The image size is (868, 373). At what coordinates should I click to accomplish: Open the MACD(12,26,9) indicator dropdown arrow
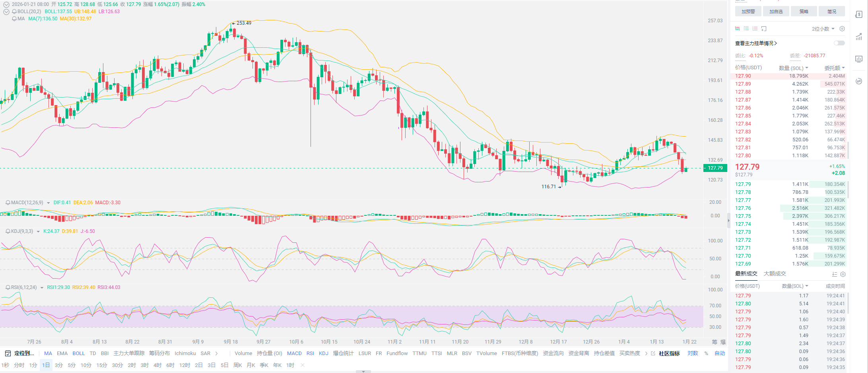click(x=49, y=203)
